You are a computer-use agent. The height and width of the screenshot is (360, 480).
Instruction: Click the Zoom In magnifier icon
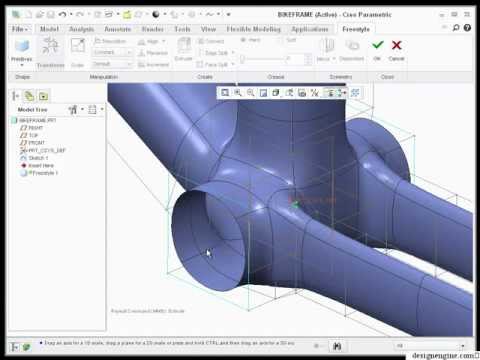(238, 93)
